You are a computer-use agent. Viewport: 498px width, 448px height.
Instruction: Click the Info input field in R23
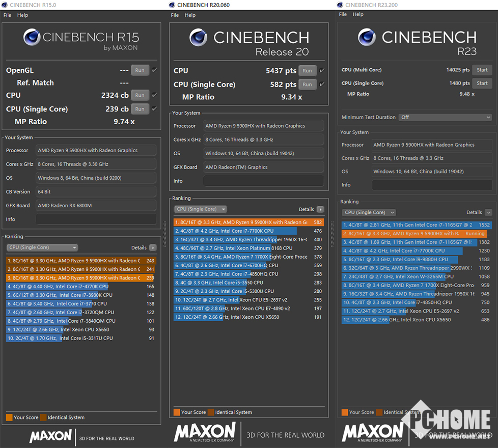(432, 185)
